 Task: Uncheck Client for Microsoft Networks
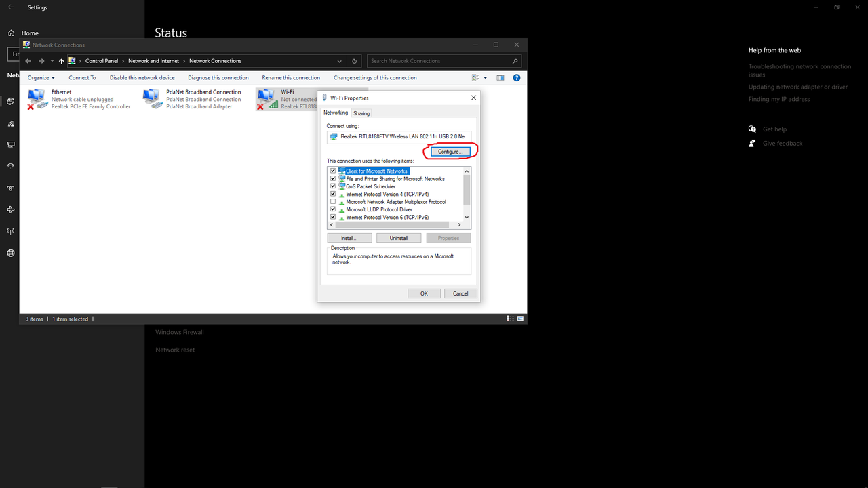click(x=333, y=171)
